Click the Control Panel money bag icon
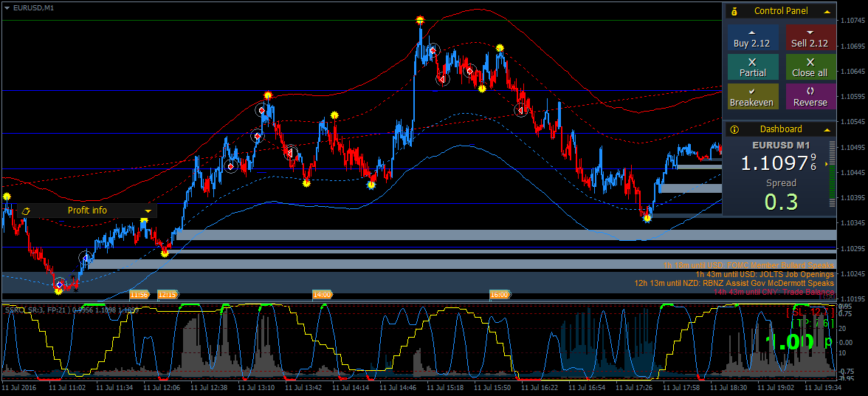Image resolution: width=868 pixels, height=396 pixels. pyautogui.click(x=734, y=11)
